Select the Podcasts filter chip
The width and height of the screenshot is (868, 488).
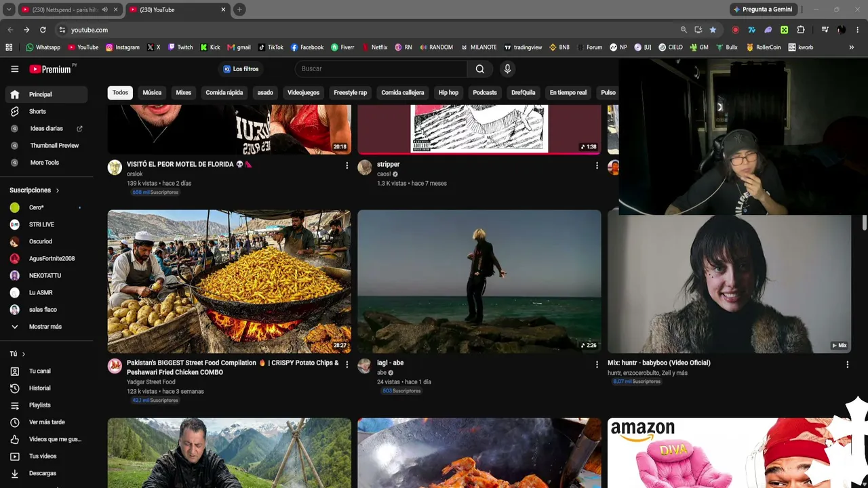coord(485,92)
